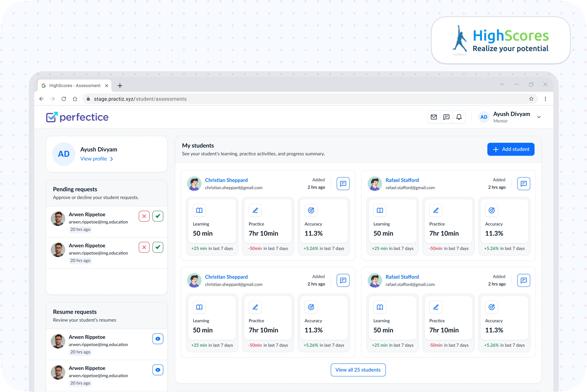Click the notification bell icon

[459, 117]
